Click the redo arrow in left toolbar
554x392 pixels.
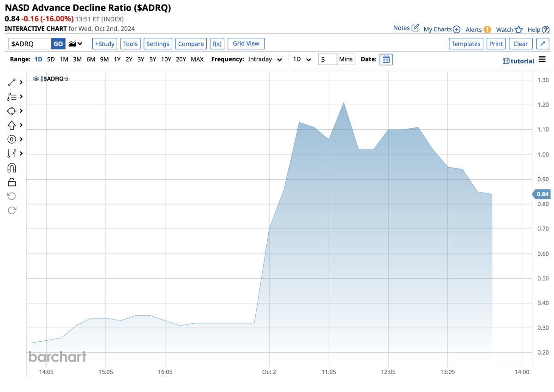[12, 211]
